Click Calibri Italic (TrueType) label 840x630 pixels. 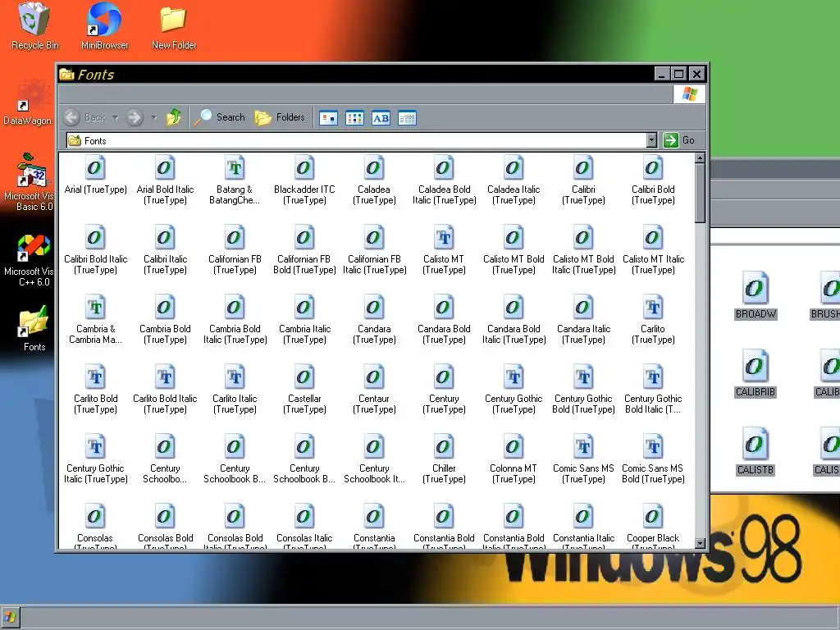[x=165, y=265]
